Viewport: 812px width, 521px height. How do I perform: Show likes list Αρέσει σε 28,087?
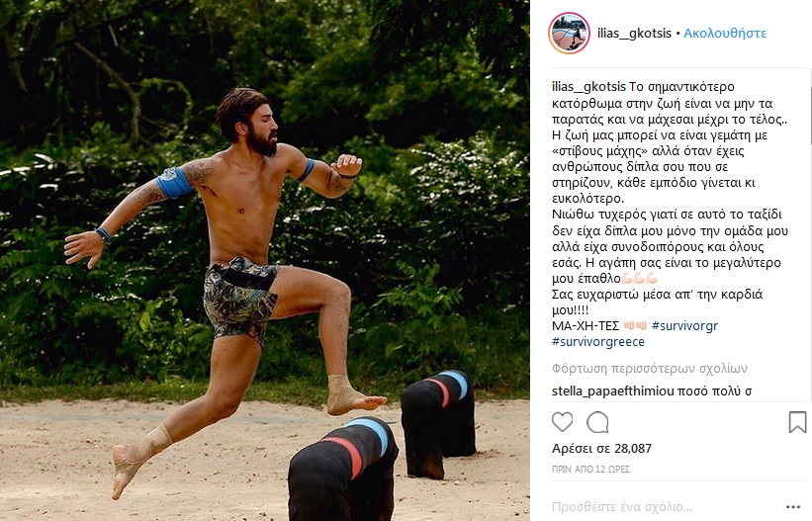tap(601, 449)
